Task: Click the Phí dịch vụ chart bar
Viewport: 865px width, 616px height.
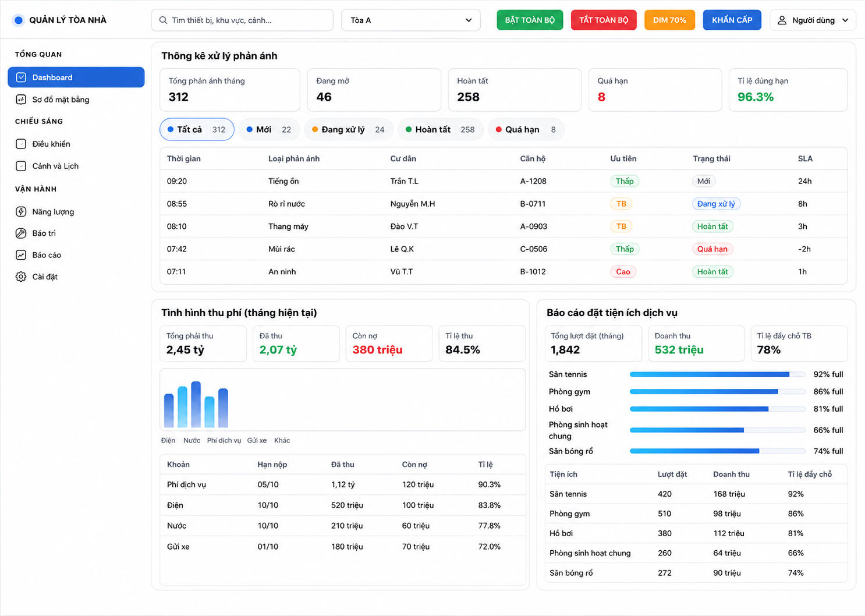Action: pyautogui.click(x=196, y=405)
